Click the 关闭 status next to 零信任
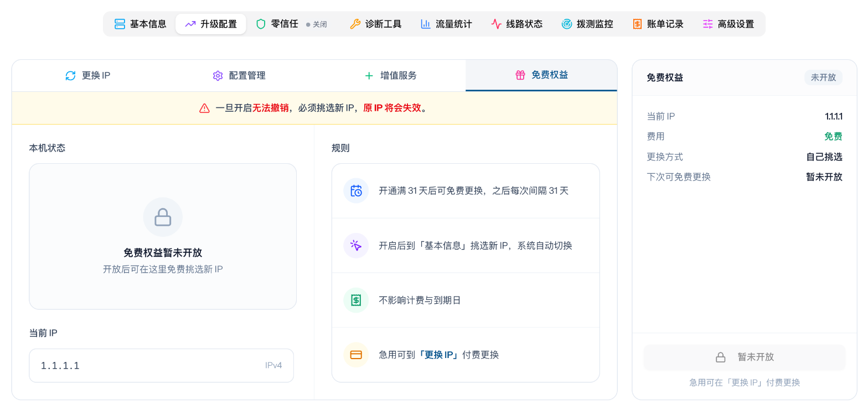 tap(317, 24)
